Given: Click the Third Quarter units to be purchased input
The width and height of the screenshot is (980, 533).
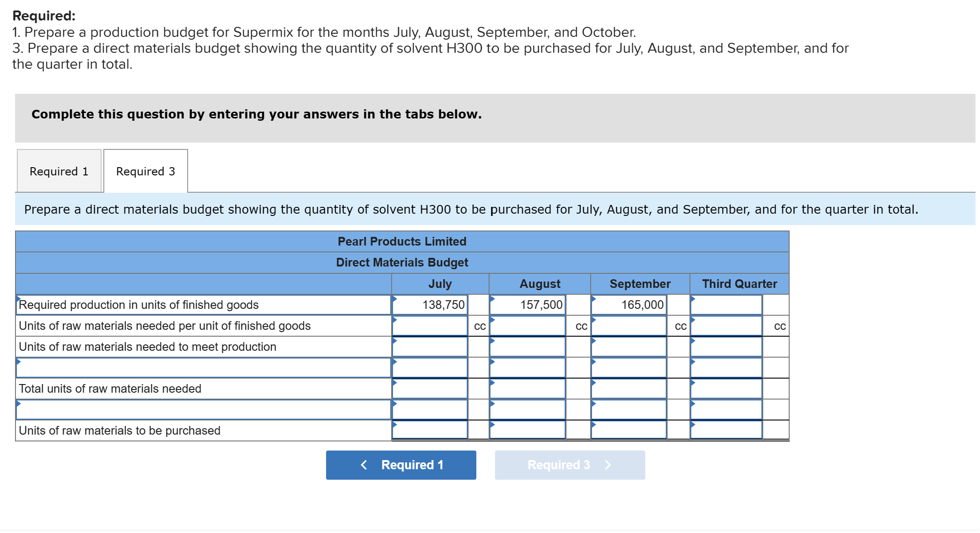Looking at the screenshot, I should 726,430.
